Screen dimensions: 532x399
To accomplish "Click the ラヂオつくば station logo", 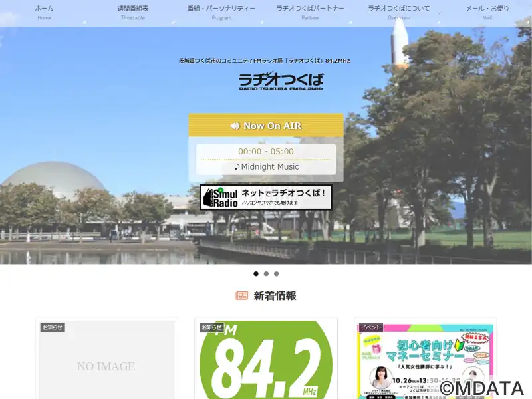I will pos(281,81).
